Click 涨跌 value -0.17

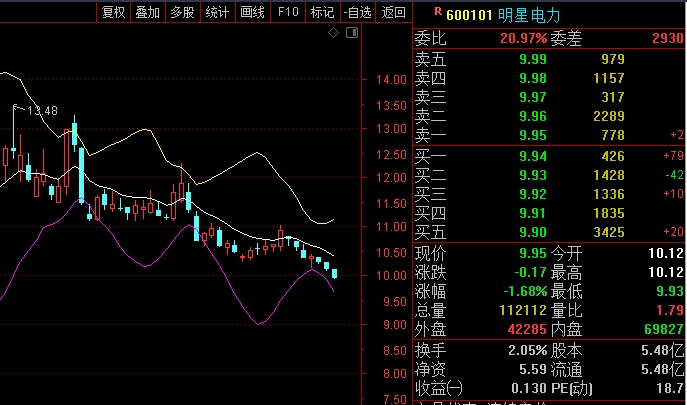531,273
